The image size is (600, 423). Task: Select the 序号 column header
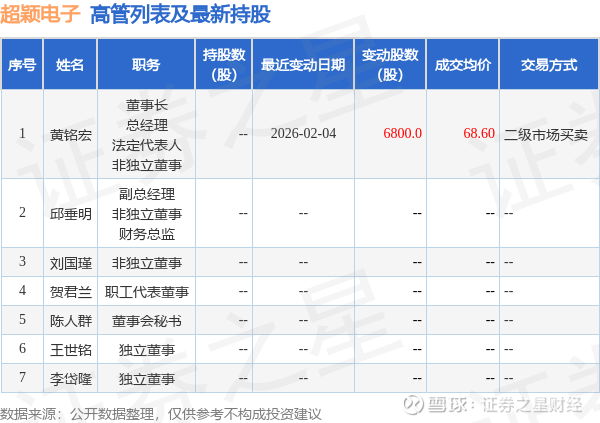(x=22, y=65)
